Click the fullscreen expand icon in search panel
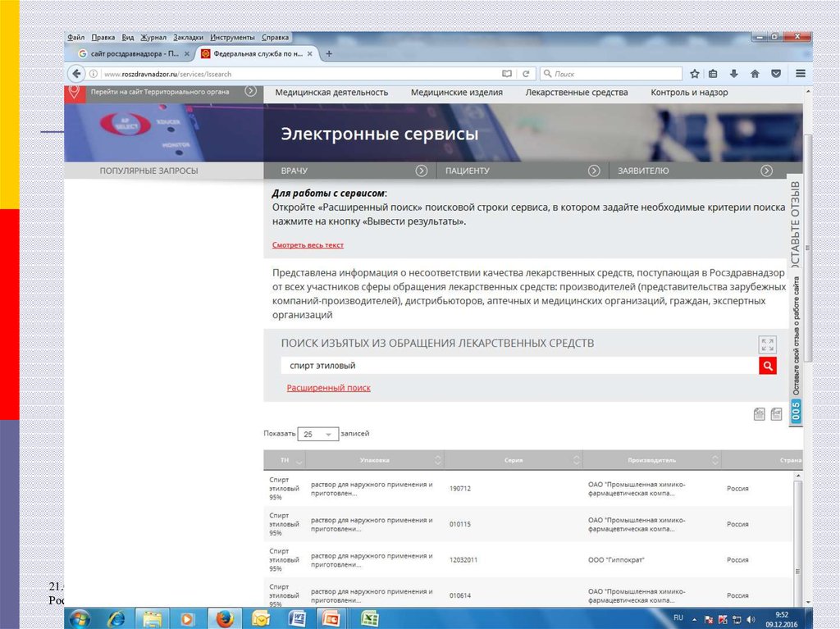840x629 pixels. click(x=767, y=344)
